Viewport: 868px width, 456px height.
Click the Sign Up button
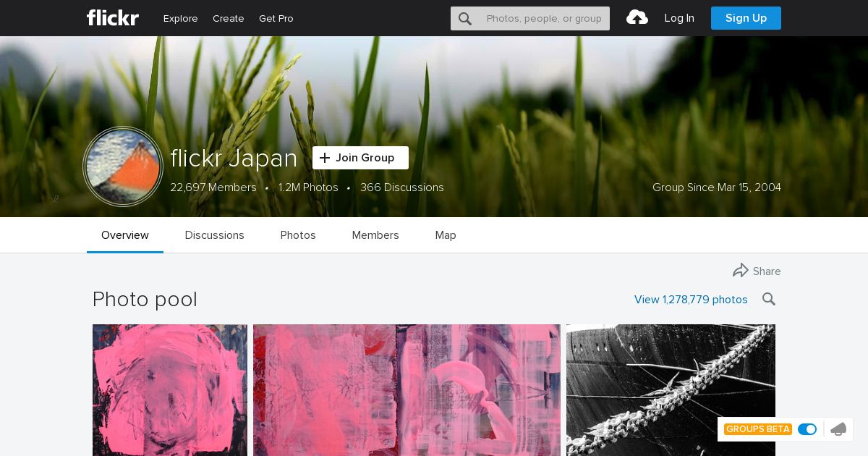point(746,18)
